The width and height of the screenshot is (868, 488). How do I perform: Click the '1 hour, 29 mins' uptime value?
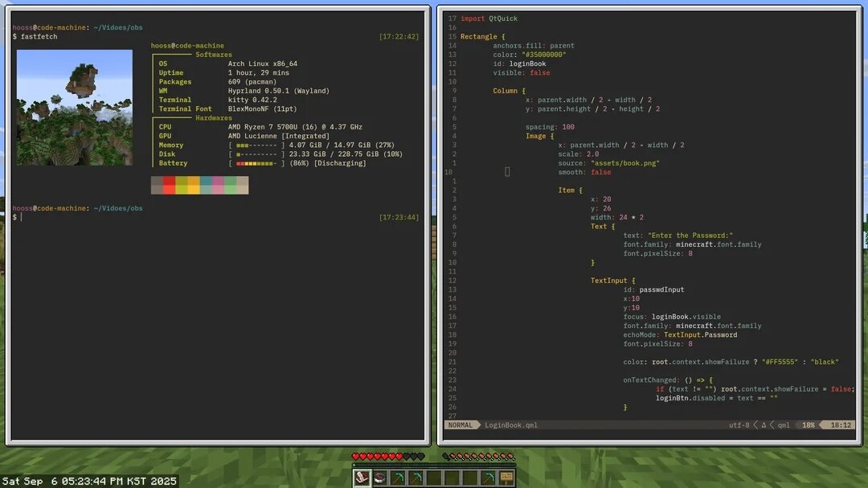[x=259, y=72]
